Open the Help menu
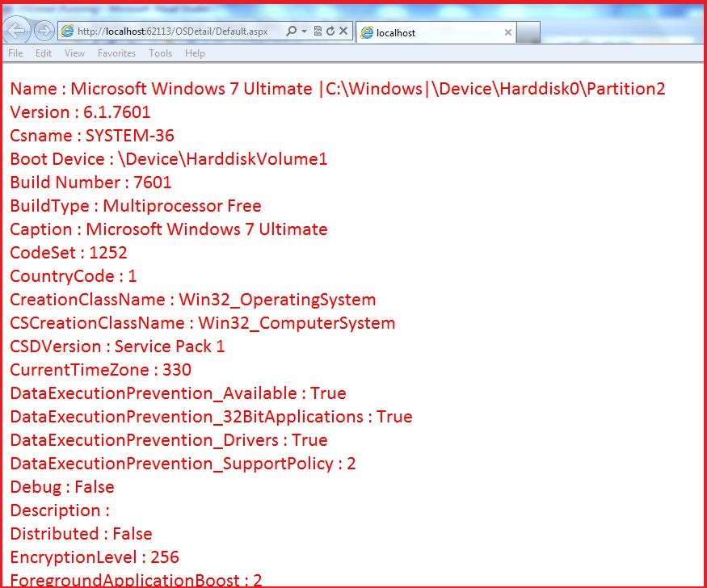The height and width of the screenshot is (588, 707). pyautogui.click(x=195, y=53)
